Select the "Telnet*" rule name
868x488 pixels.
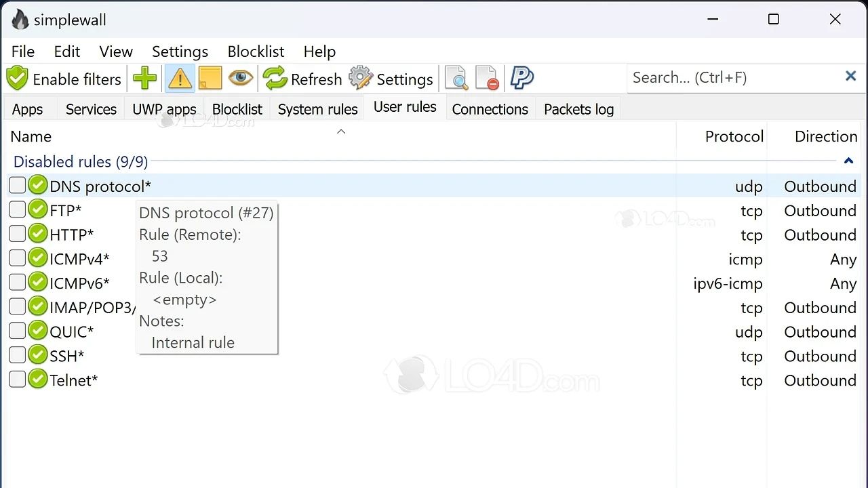tap(74, 380)
